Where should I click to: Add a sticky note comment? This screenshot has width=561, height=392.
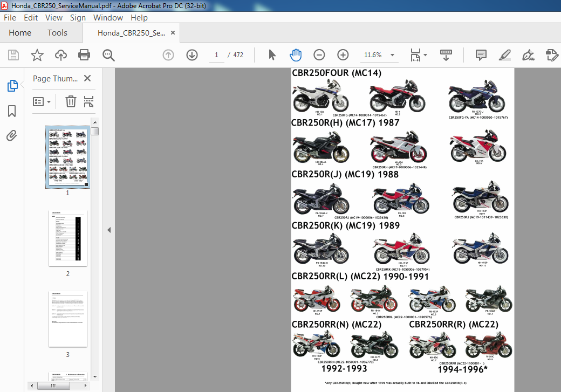[481, 55]
